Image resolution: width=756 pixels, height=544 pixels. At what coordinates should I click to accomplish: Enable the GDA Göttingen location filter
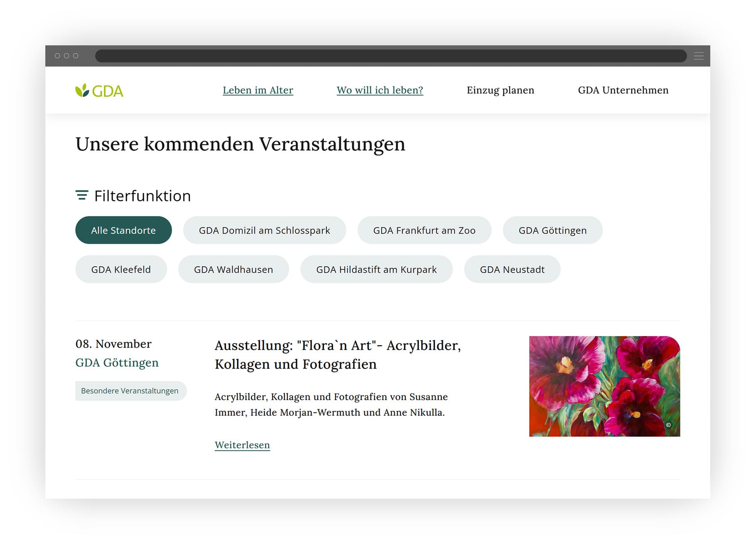552,230
